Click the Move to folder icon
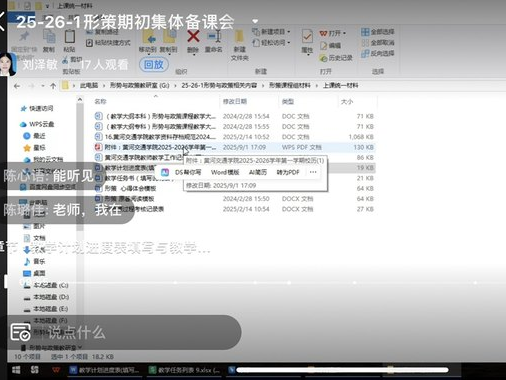 point(149,37)
